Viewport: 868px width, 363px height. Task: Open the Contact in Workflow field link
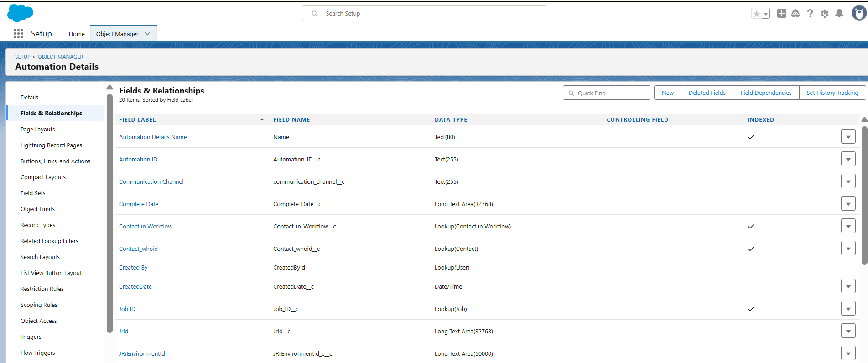[146, 226]
